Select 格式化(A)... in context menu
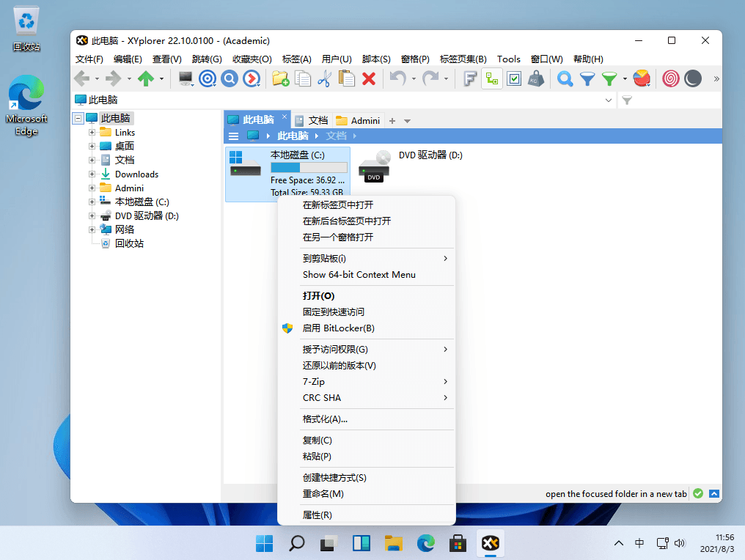Screen dimensions: 745x560 [367, 419]
